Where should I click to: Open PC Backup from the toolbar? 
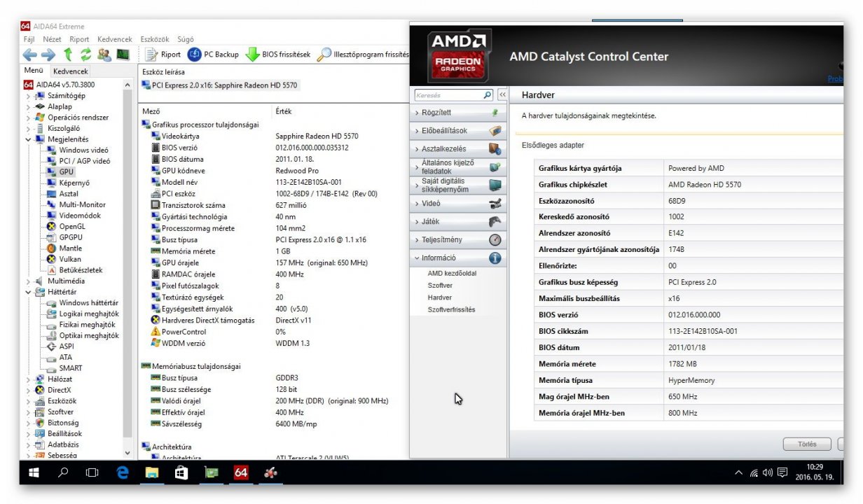[213, 55]
